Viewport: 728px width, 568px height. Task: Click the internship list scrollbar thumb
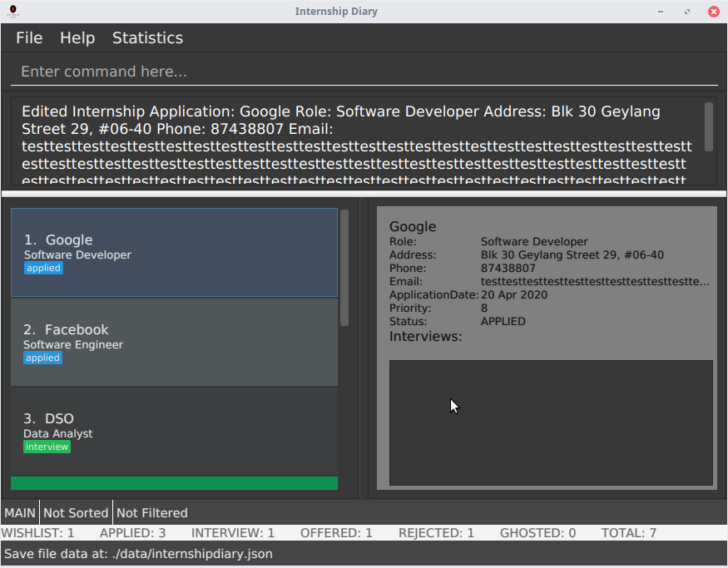pyautogui.click(x=344, y=268)
